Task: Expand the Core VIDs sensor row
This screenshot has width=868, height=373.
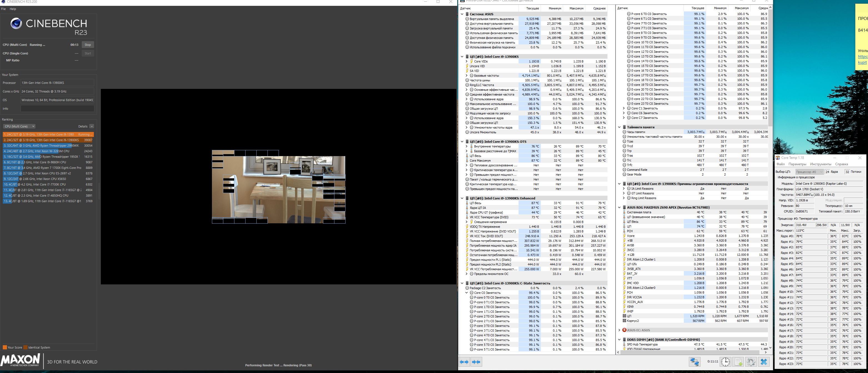Action: tap(466, 61)
